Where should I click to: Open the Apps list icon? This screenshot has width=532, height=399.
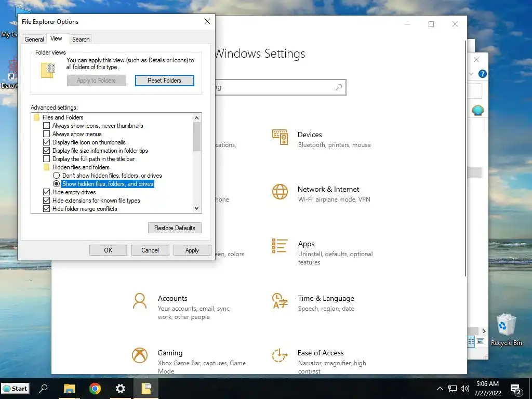[x=280, y=246]
